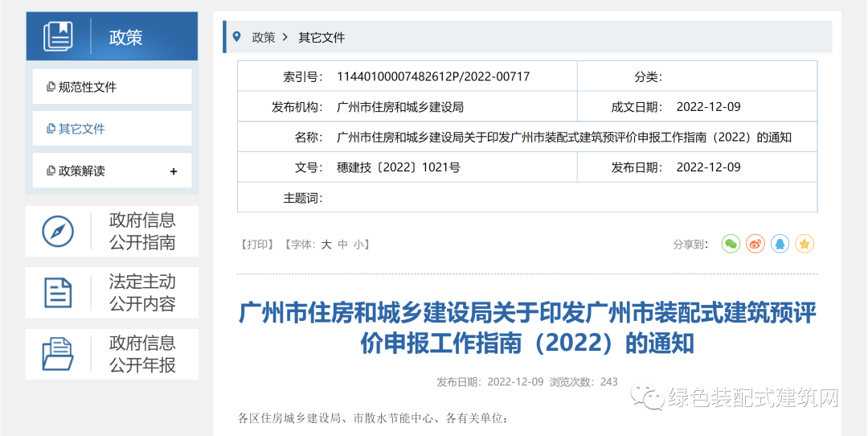The width and height of the screenshot is (868, 436).
Task: Click the 发布日期 value in the info table
Action: pos(709,167)
